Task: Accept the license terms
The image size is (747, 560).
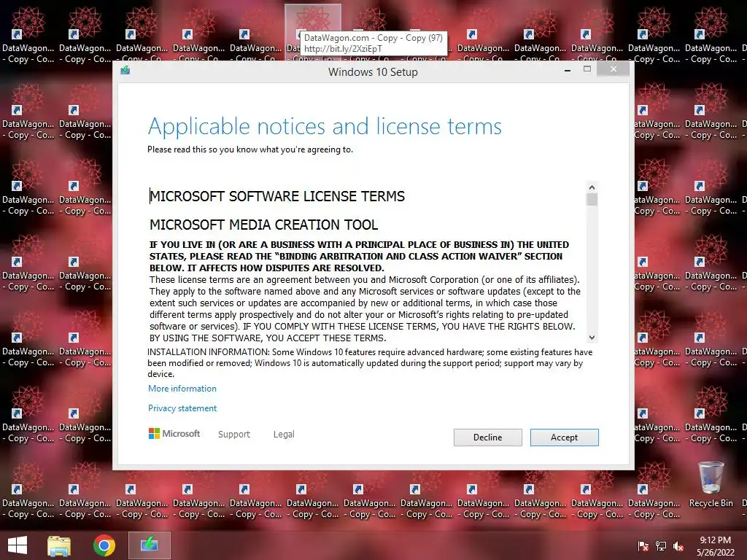Action: tap(564, 437)
